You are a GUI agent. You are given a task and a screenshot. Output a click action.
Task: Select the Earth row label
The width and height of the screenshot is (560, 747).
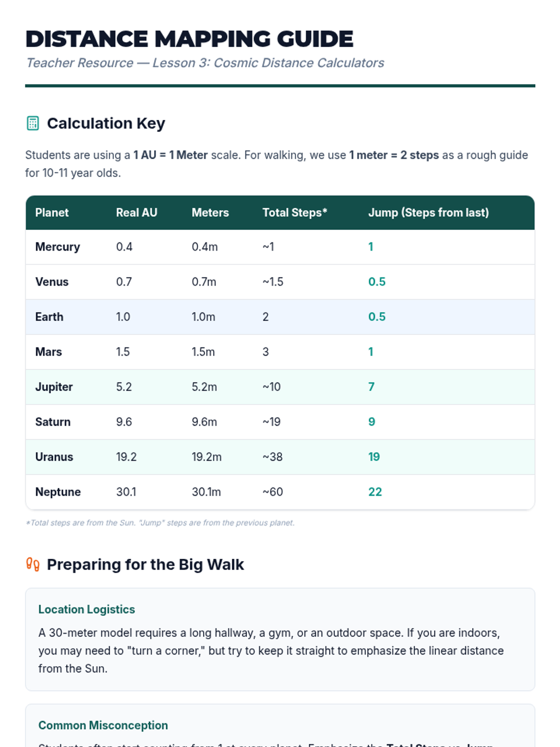tap(49, 317)
